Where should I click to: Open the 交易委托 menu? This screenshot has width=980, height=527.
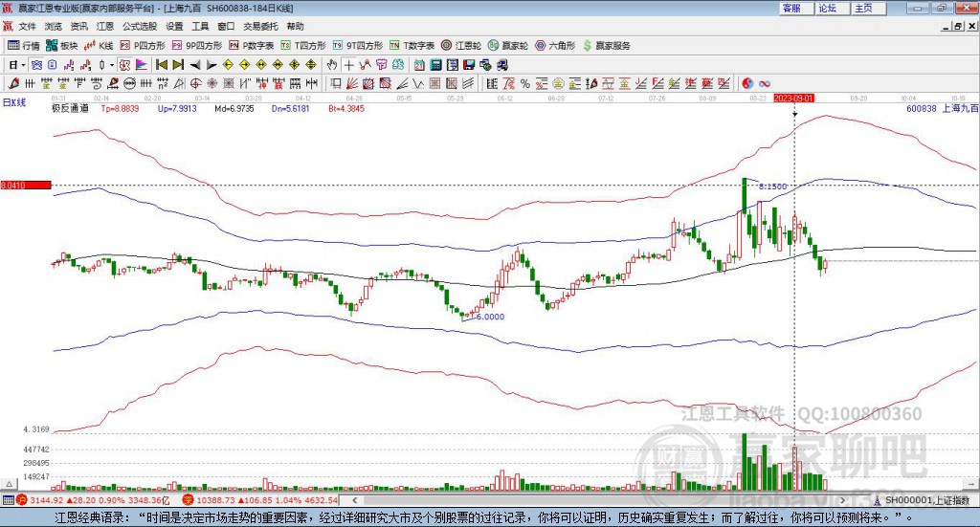tap(260, 26)
